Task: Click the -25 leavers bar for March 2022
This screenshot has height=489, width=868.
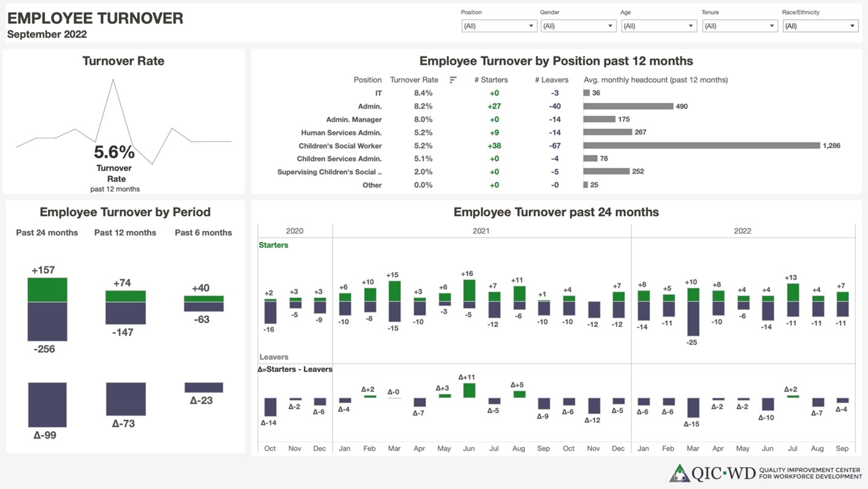Action: [x=693, y=319]
